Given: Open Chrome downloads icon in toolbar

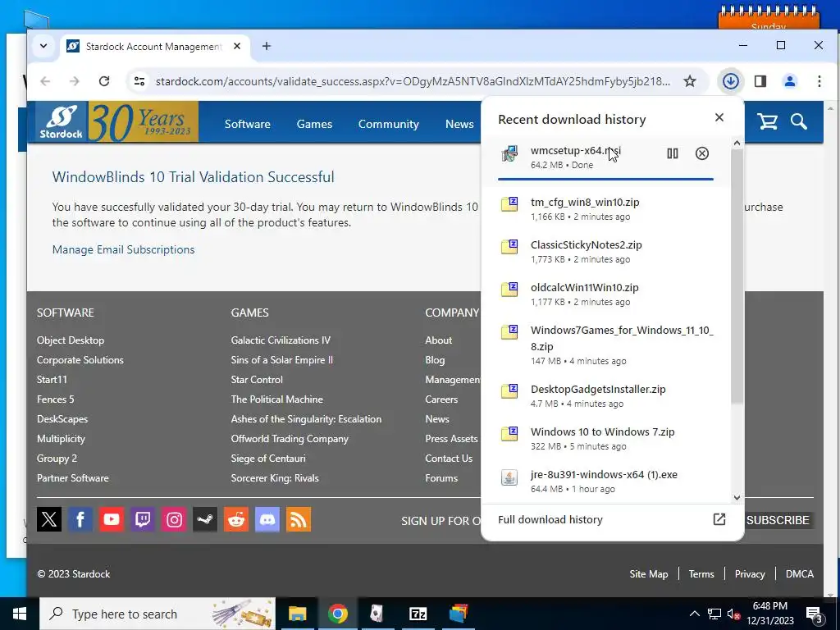Looking at the screenshot, I should (731, 81).
